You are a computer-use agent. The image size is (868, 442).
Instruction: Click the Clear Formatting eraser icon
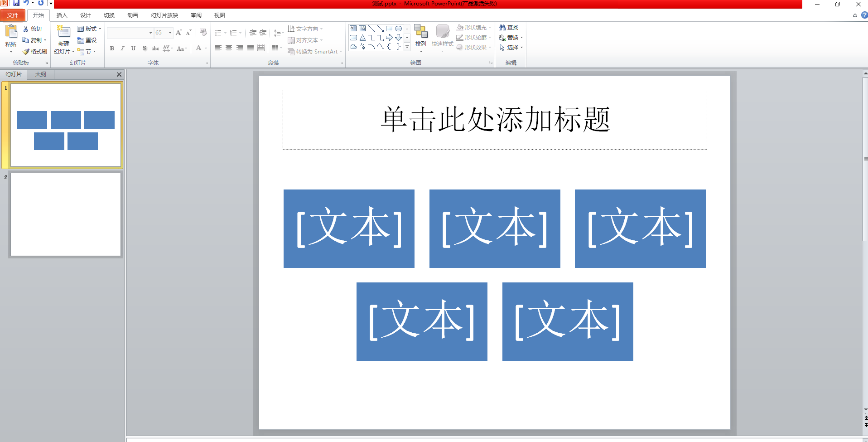(203, 33)
